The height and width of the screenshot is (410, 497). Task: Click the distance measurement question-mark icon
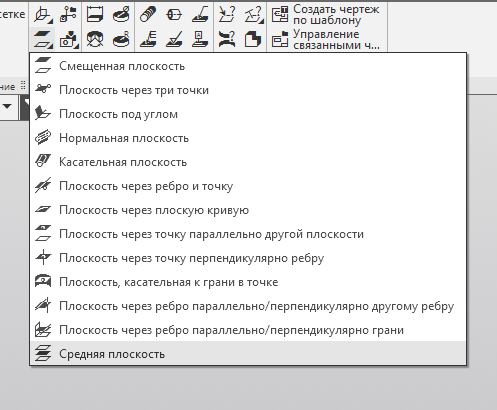coord(227,15)
